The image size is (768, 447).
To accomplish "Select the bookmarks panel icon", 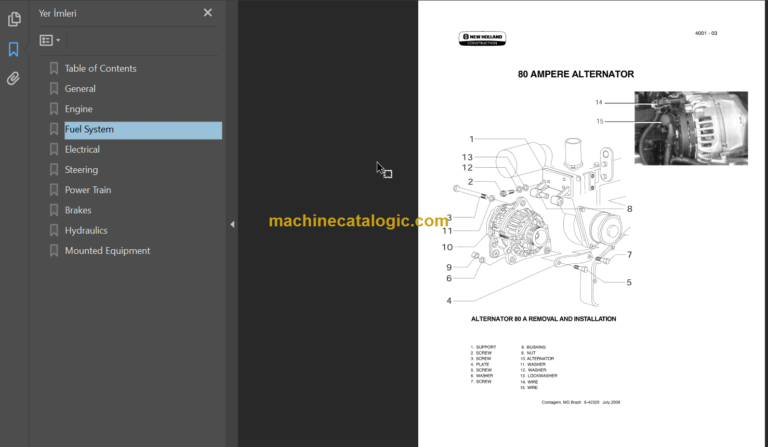I will (13, 49).
